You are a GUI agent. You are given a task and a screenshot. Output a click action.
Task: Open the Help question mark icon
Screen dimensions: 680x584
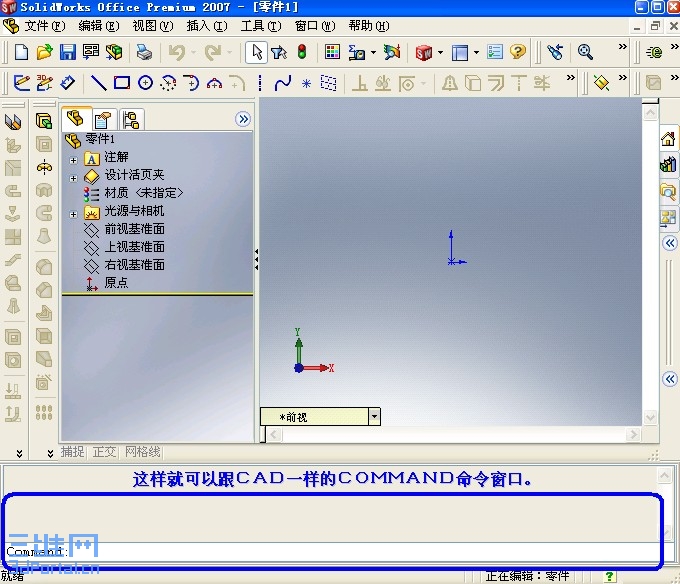coord(518,52)
